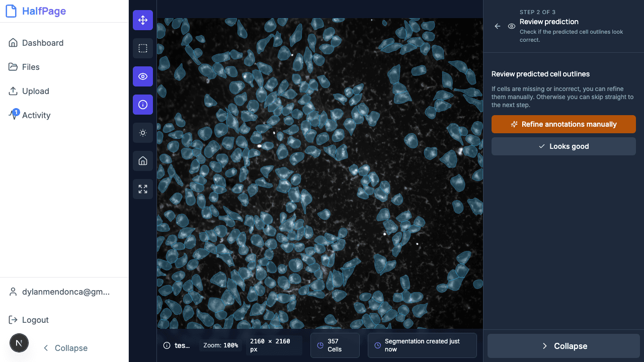This screenshot has height=362, width=644.
Task: Open the brightness adjustment tool
Action: [x=142, y=133]
